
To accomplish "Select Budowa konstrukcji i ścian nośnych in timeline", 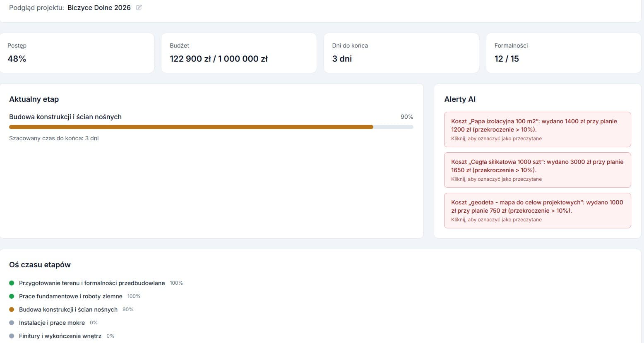I will click(x=68, y=309).
